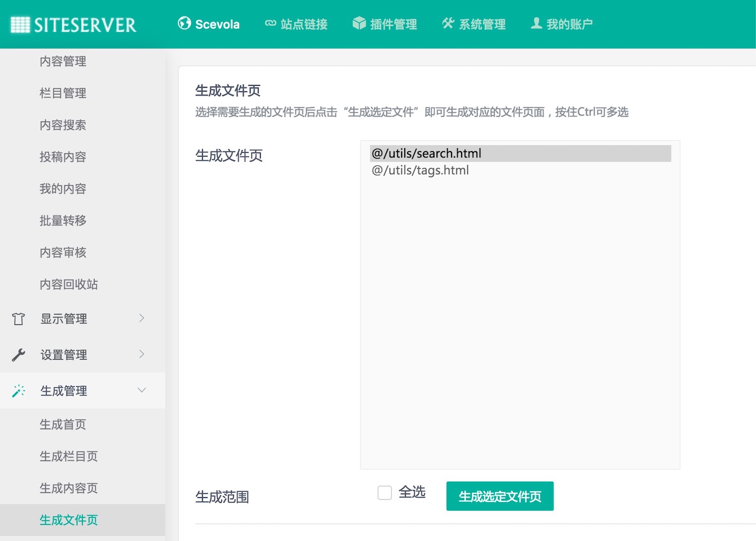
Task: Click the cube icon for 插件管理
Action: [x=359, y=23]
